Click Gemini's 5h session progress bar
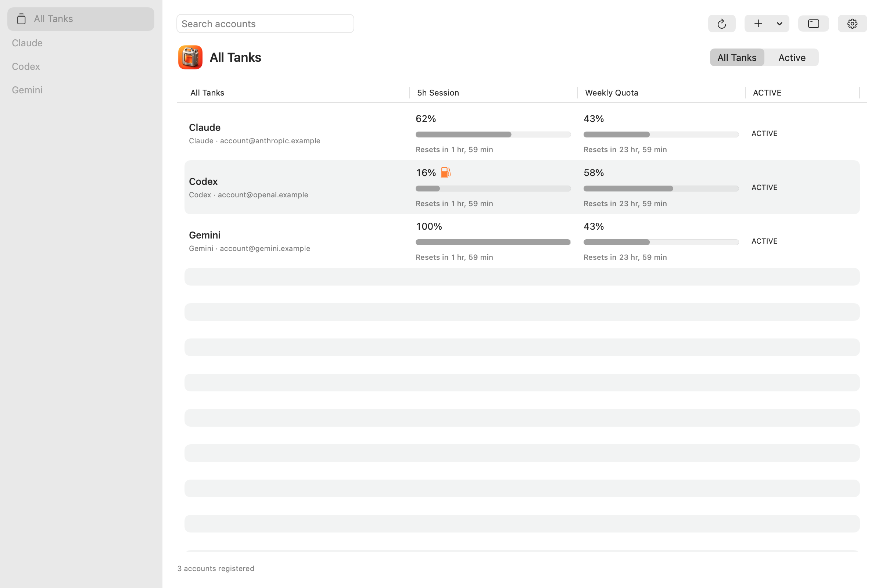The image size is (882, 588). [493, 242]
